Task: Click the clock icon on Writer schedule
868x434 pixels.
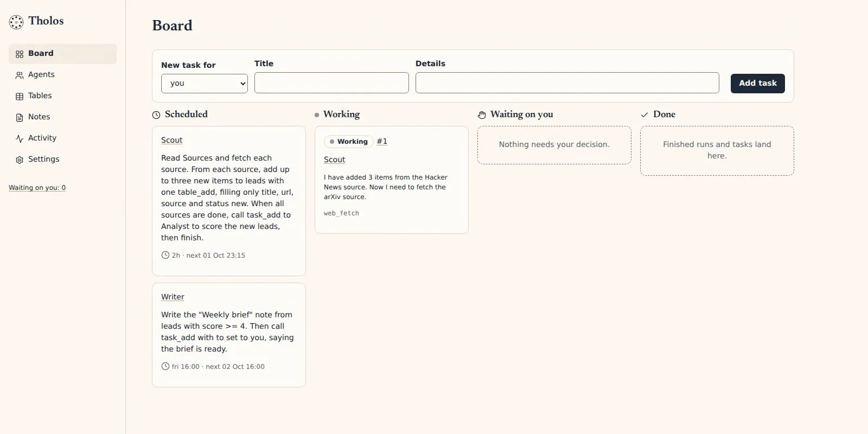Action: click(x=165, y=366)
